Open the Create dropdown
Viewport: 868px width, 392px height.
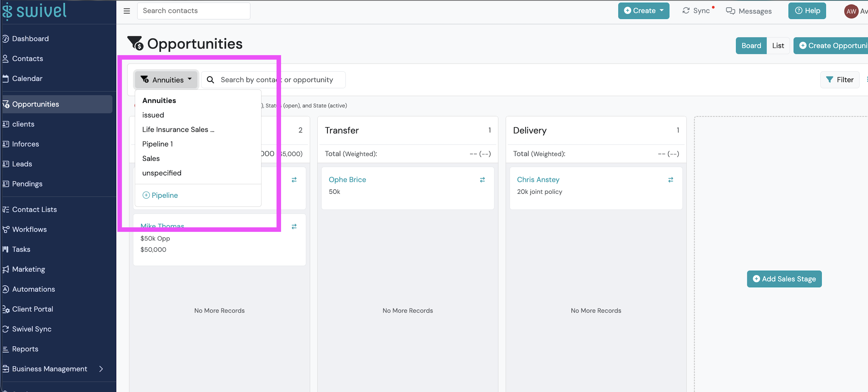(x=643, y=11)
